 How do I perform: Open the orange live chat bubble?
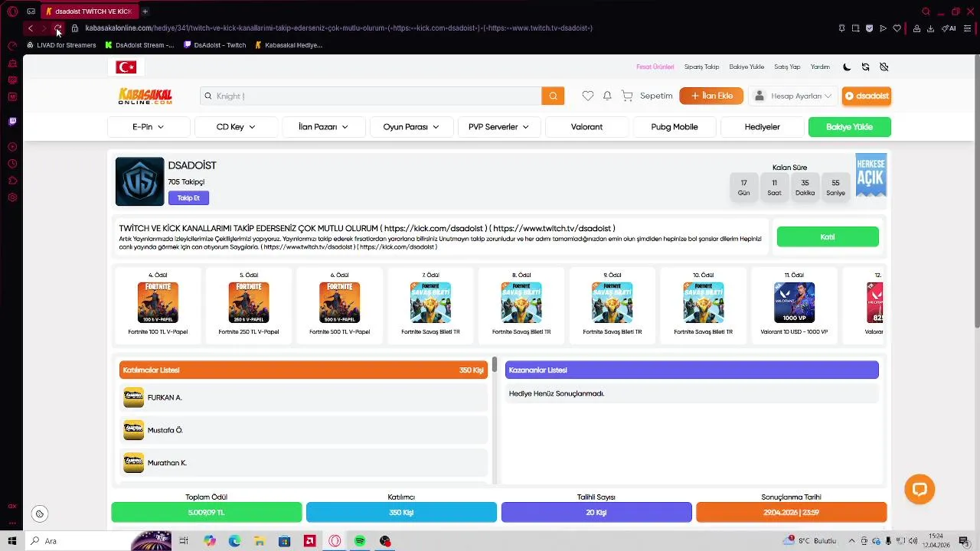(920, 489)
